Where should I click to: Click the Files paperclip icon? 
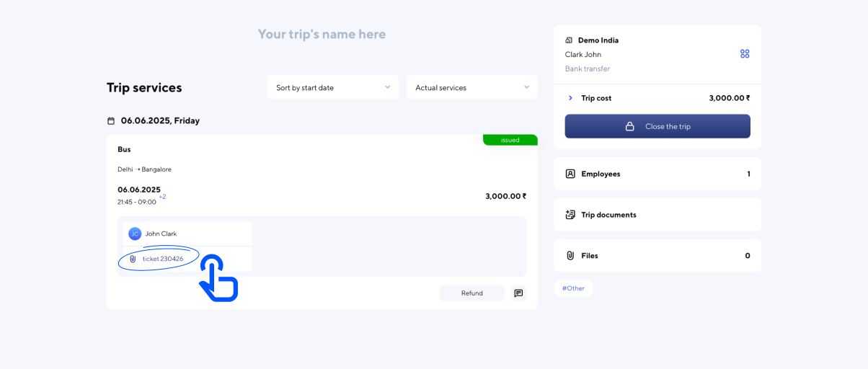pos(570,256)
